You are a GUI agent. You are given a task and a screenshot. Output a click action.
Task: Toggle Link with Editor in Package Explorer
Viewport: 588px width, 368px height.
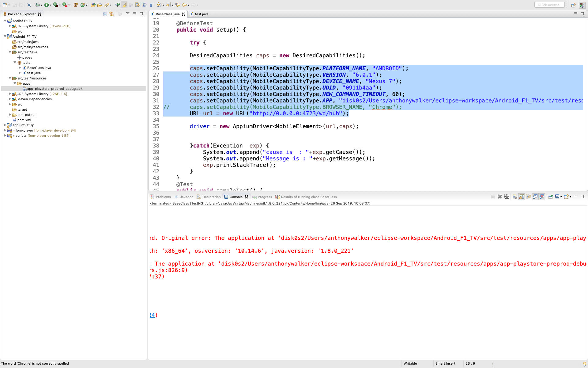(111, 14)
